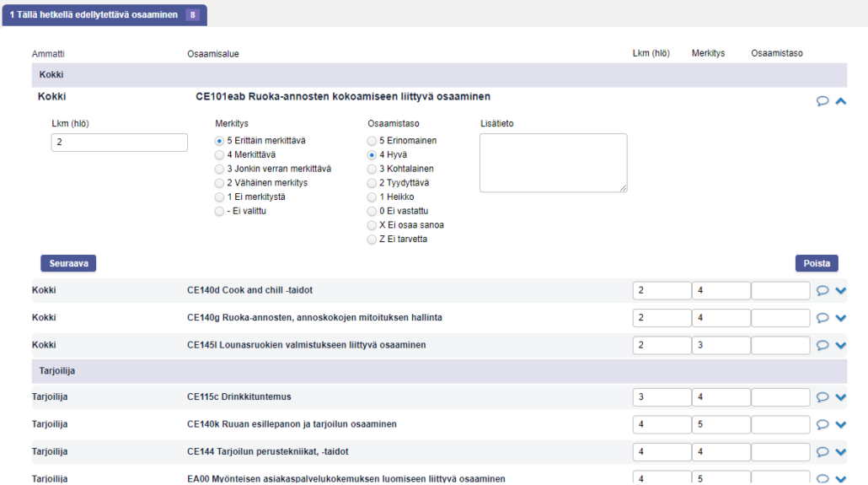
Task: Click the Lkm (hlö) field in expanded form
Action: (x=120, y=143)
